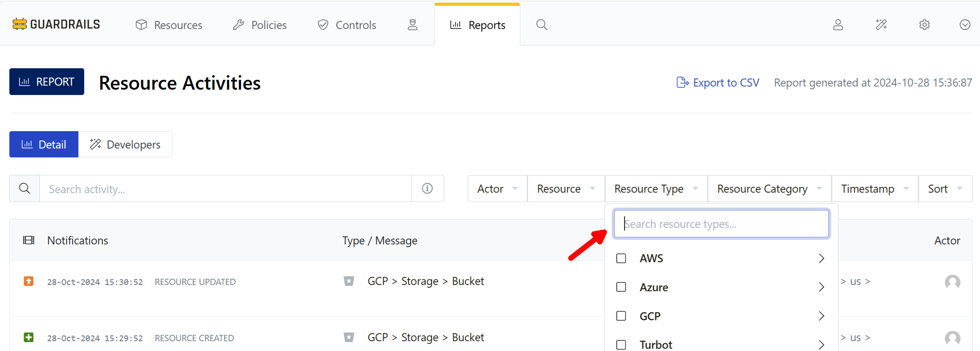Click the magic wand developer icon in header
Viewport: 980px width, 351px height.
pos(881,25)
